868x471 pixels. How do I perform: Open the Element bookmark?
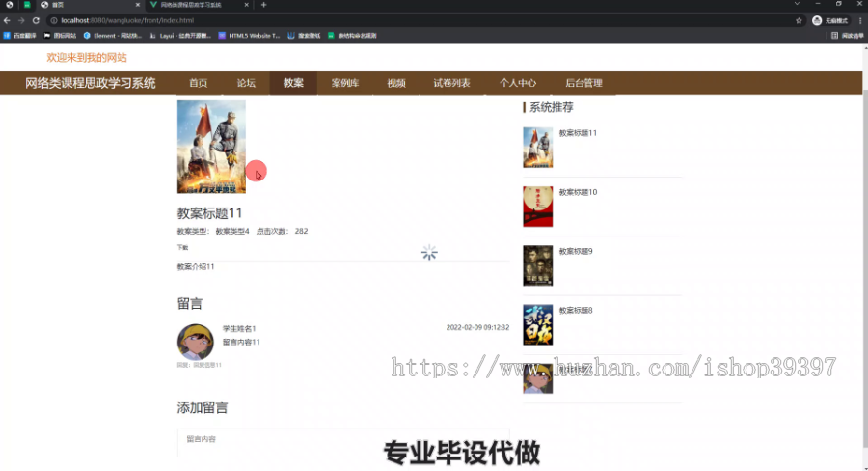coord(113,36)
